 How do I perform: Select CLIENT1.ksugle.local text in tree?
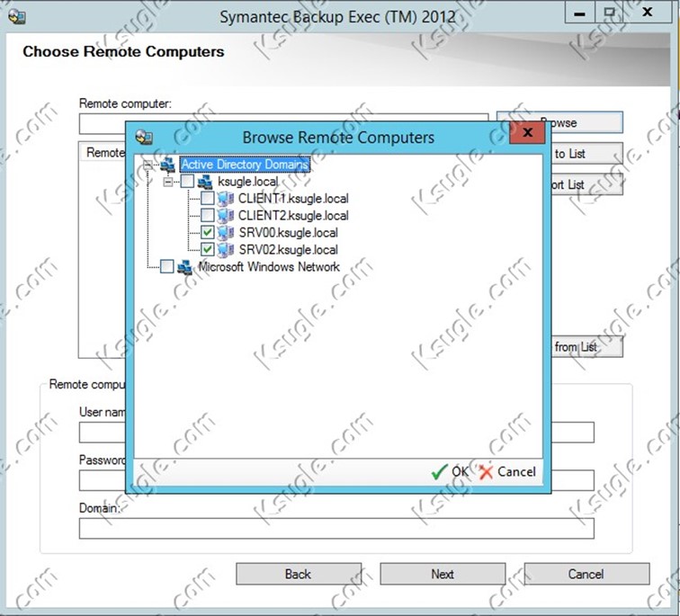tap(293, 199)
